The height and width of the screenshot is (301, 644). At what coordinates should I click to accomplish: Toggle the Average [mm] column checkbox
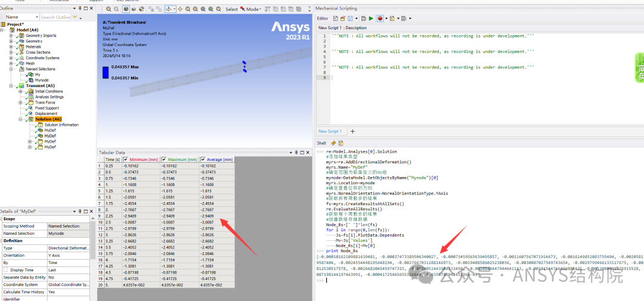(203, 160)
